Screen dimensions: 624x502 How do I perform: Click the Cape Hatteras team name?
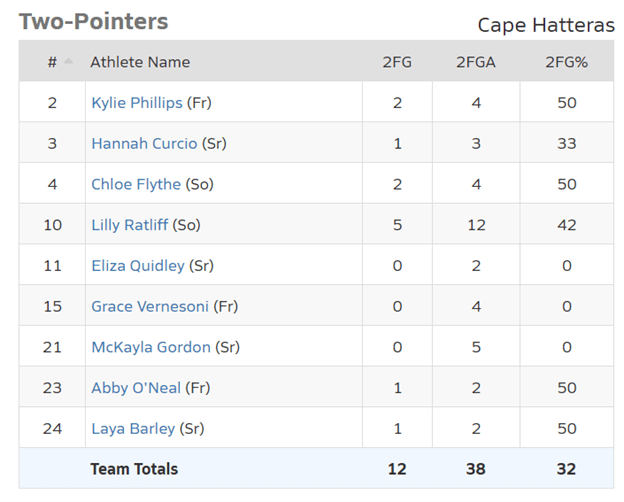pyautogui.click(x=546, y=25)
